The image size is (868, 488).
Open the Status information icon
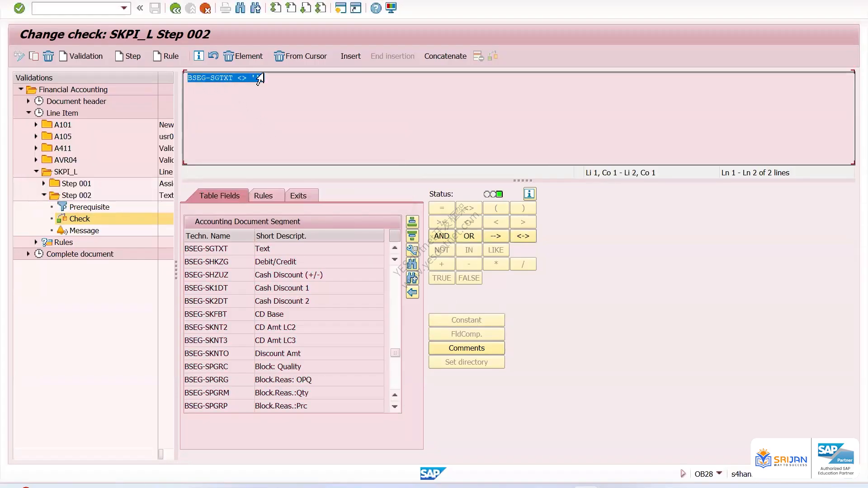click(529, 194)
